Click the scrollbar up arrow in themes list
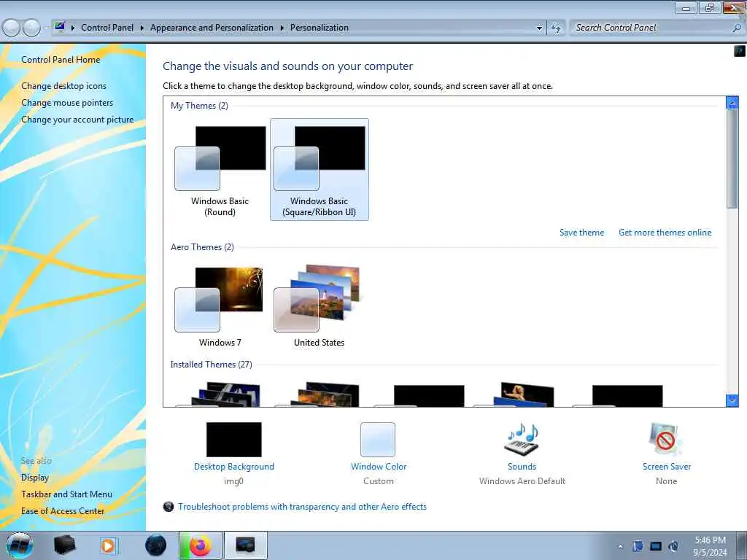Screen dimensions: 747x560 [x=732, y=102]
